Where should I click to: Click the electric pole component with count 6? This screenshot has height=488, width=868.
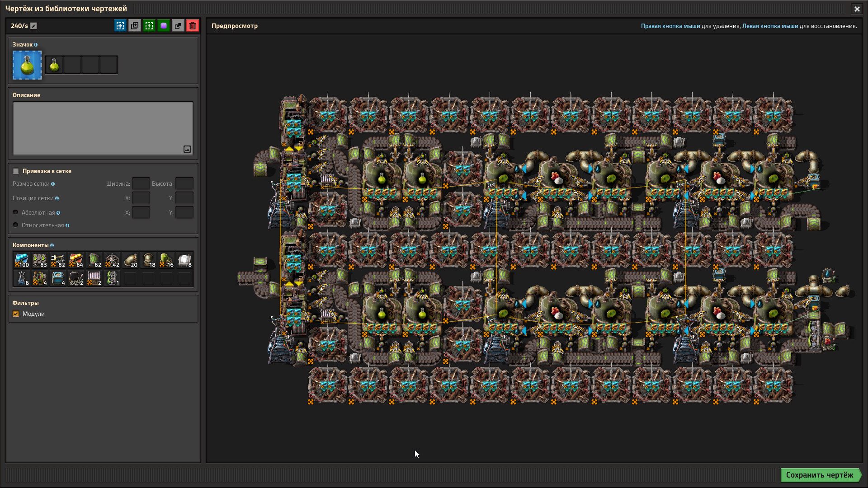[22, 278]
